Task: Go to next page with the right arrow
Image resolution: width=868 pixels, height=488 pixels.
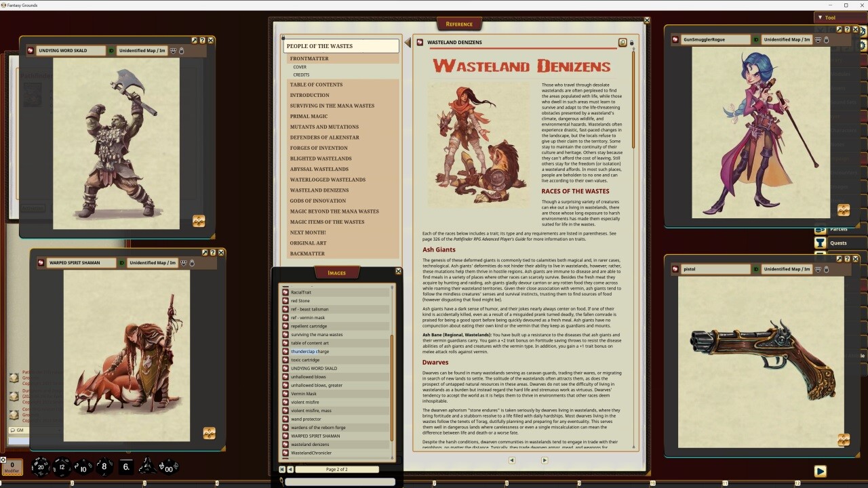Action: click(545, 460)
